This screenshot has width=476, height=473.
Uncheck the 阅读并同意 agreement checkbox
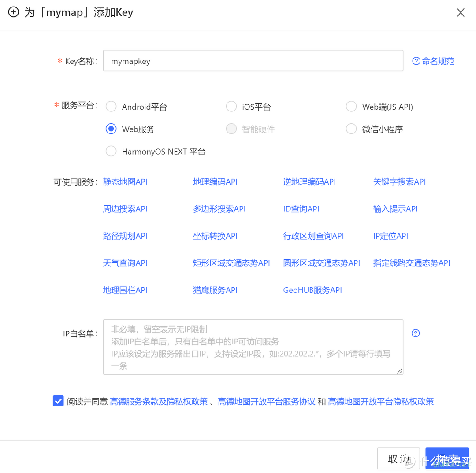click(58, 401)
